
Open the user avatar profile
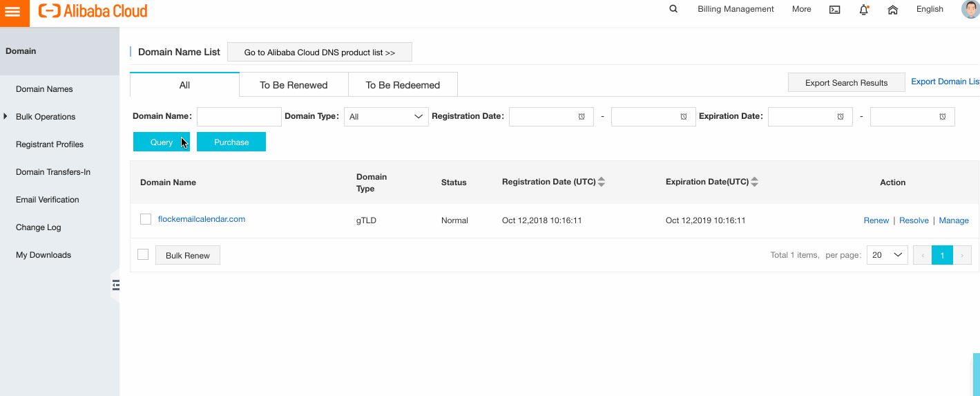pos(970,9)
